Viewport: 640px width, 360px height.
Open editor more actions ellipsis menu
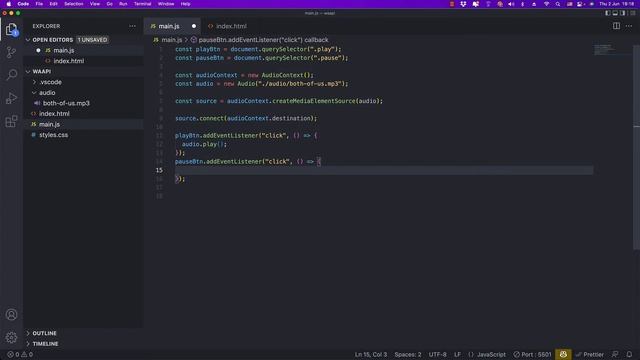tap(629, 26)
